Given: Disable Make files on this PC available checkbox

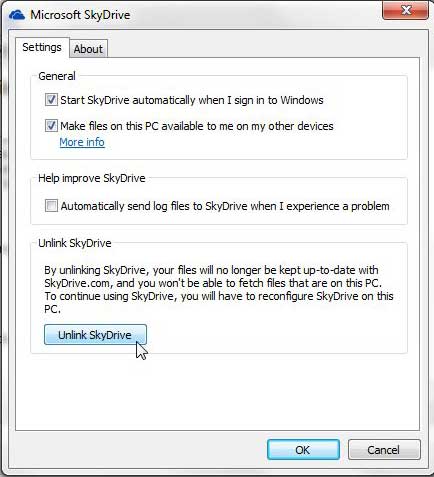Looking at the screenshot, I should click(51, 126).
